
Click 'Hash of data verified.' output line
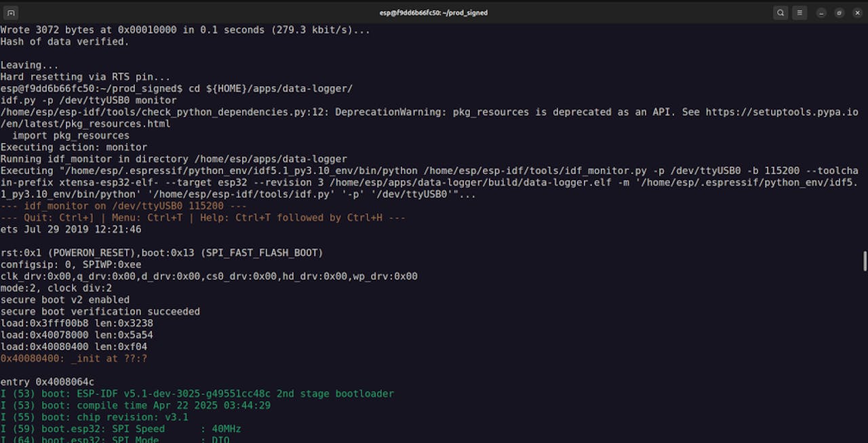tap(64, 41)
